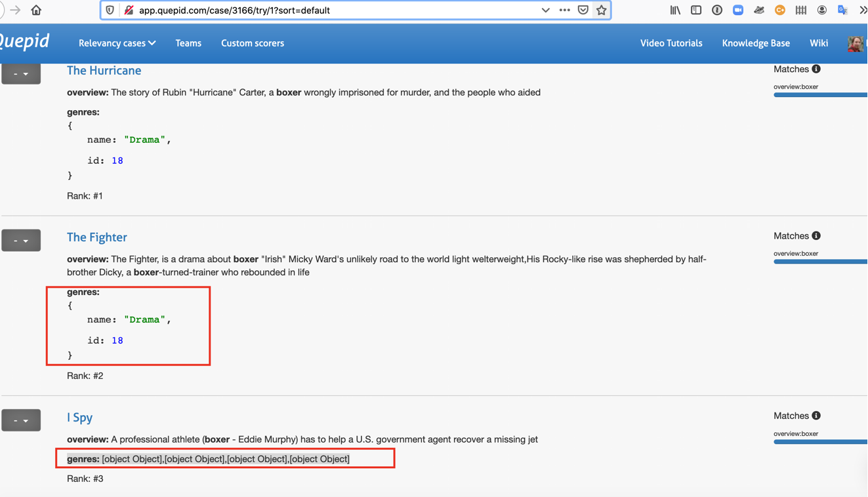Click the Firefox account profile icon
The width and height of the screenshot is (868, 497).
point(822,10)
